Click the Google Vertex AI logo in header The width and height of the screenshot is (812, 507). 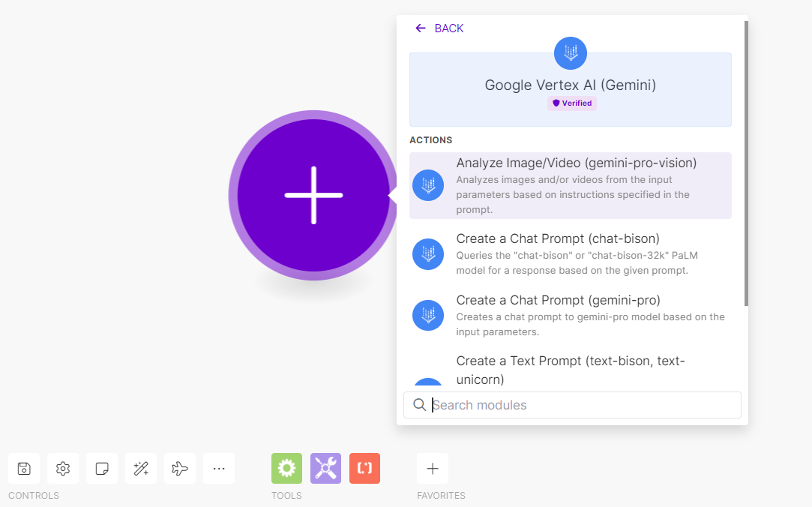click(570, 52)
